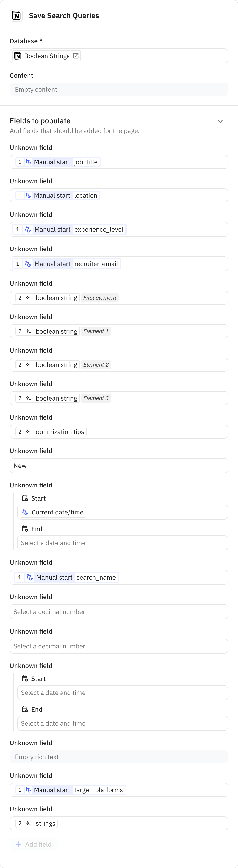238x868 pixels.
Task: Click the calendar icon beside the first Start label
Action: pyautogui.click(x=25, y=498)
